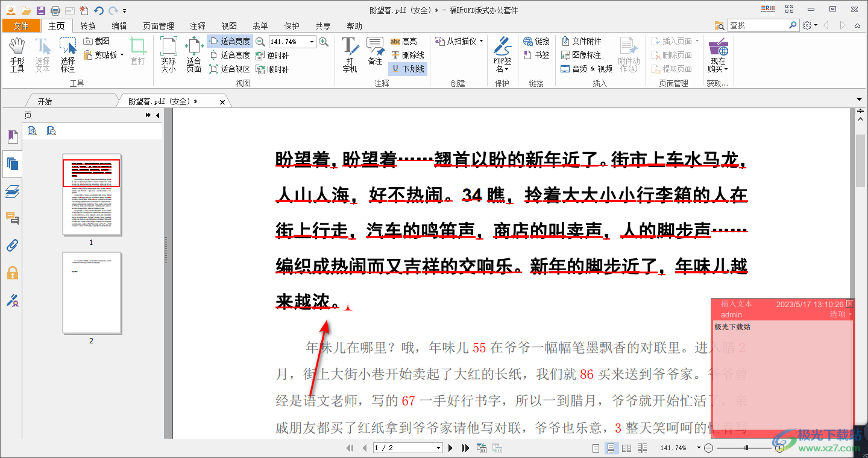Click the ribbon zoom-out magnifier
The width and height of the screenshot is (868, 458).
point(260,42)
